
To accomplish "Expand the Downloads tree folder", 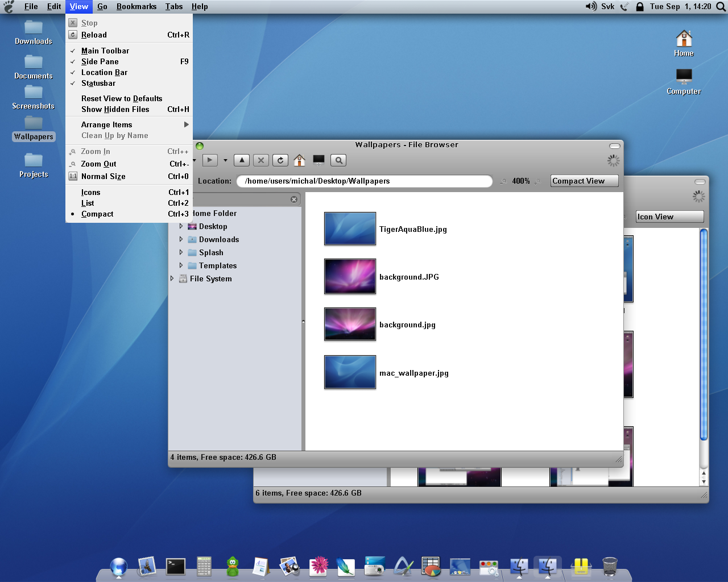I will (x=181, y=239).
